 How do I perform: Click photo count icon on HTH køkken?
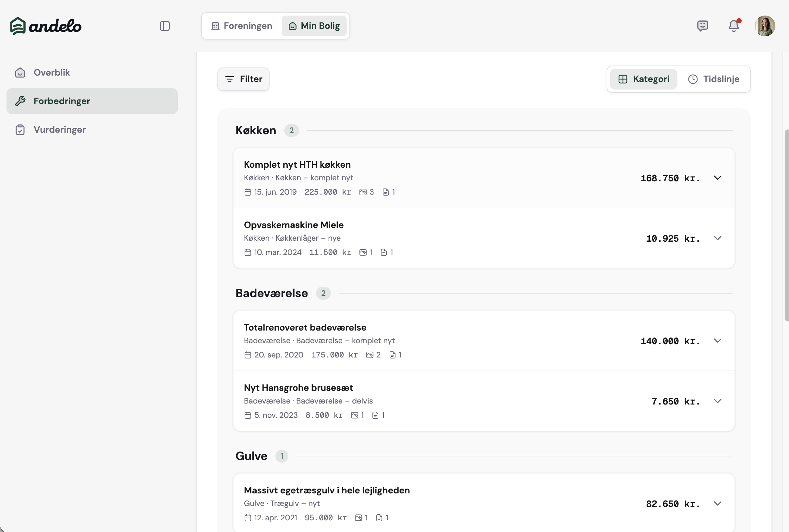363,192
